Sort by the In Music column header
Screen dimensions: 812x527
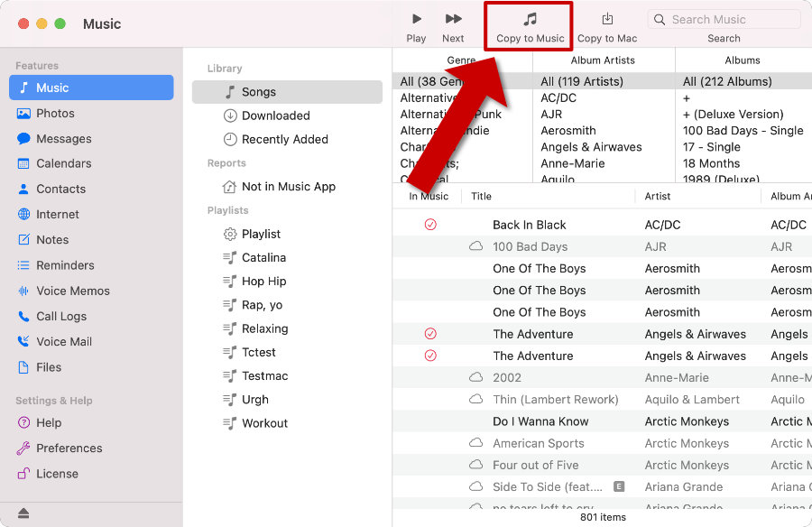tap(428, 197)
